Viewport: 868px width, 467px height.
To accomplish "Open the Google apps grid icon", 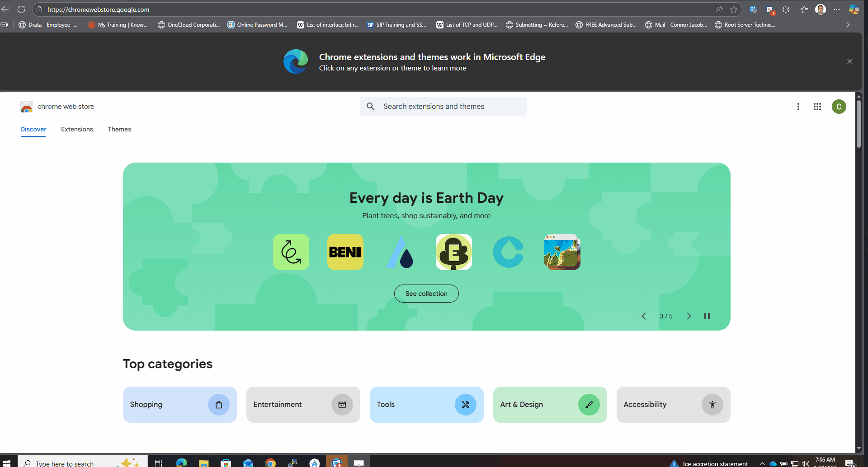I will point(817,107).
